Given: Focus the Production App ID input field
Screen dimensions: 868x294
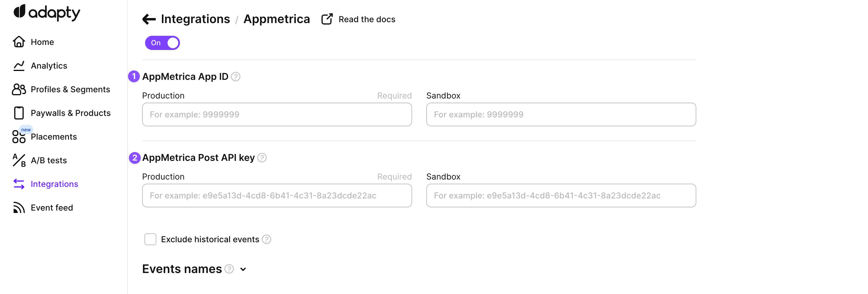Looking at the screenshot, I should tap(277, 114).
